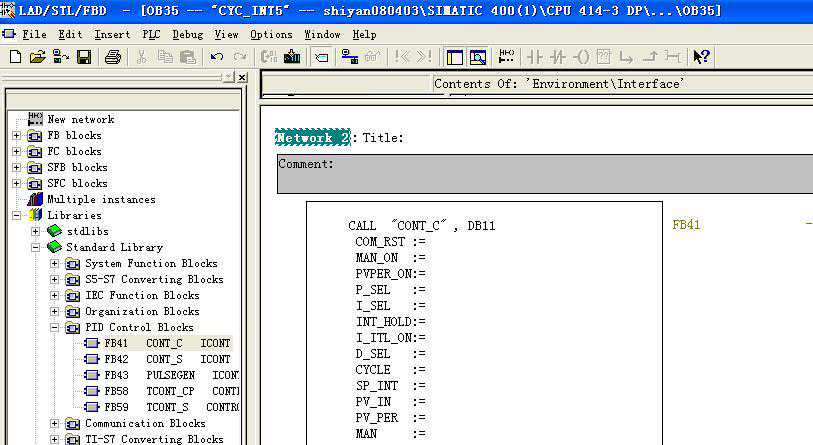Insert a new network via toolbar icon

(x=506, y=57)
